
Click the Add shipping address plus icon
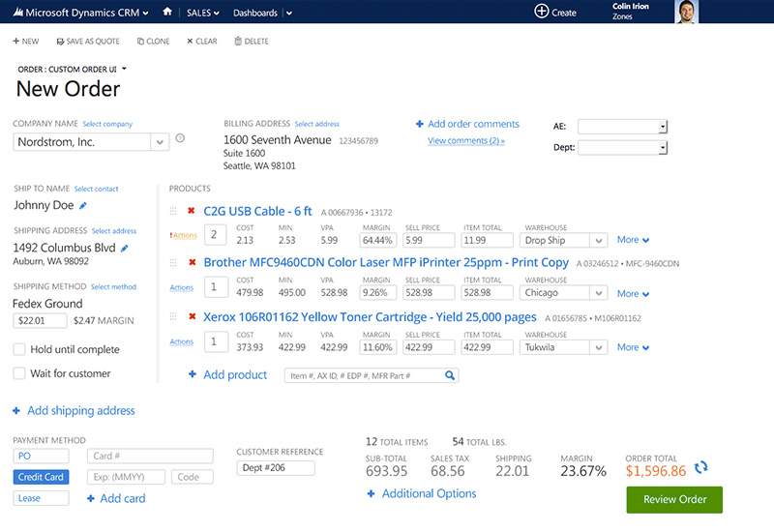(16, 410)
